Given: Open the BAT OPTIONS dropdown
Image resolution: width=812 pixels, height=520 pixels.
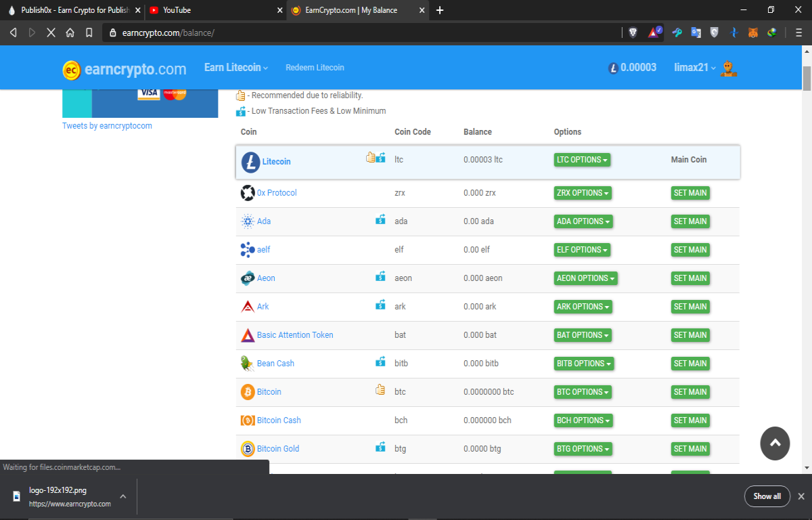Looking at the screenshot, I should [583, 335].
